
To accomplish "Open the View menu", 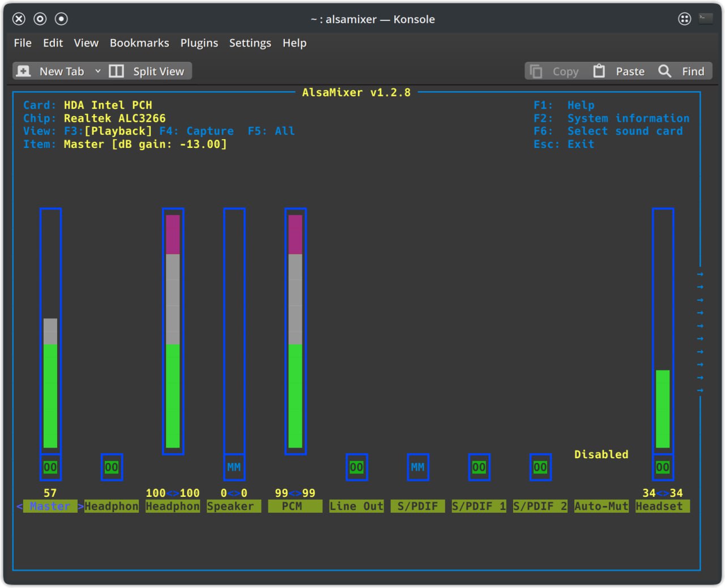I will (86, 43).
